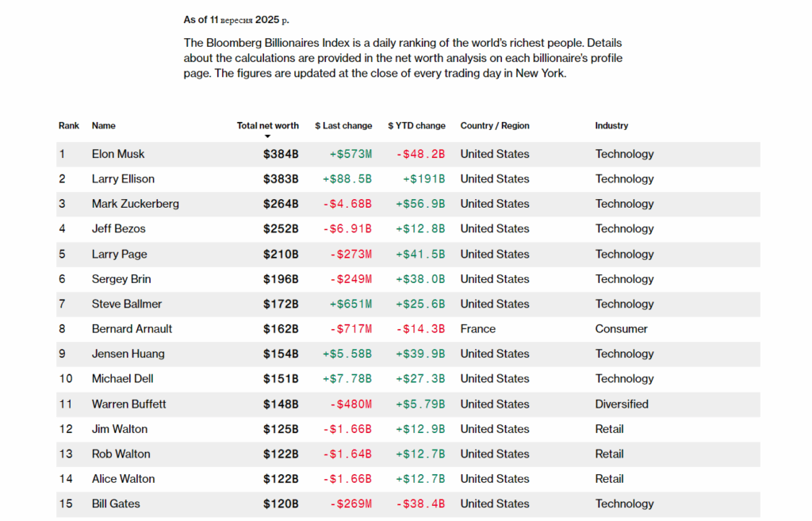Select the Country / Region column header
812x521 pixels.
coord(495,125)
